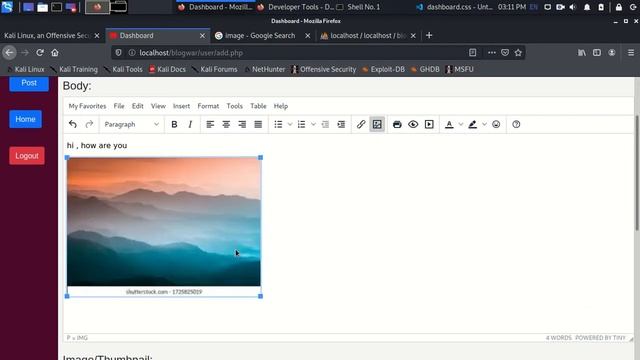Align text right
This screenshot has height=360, width=640.
click(242, 124)
